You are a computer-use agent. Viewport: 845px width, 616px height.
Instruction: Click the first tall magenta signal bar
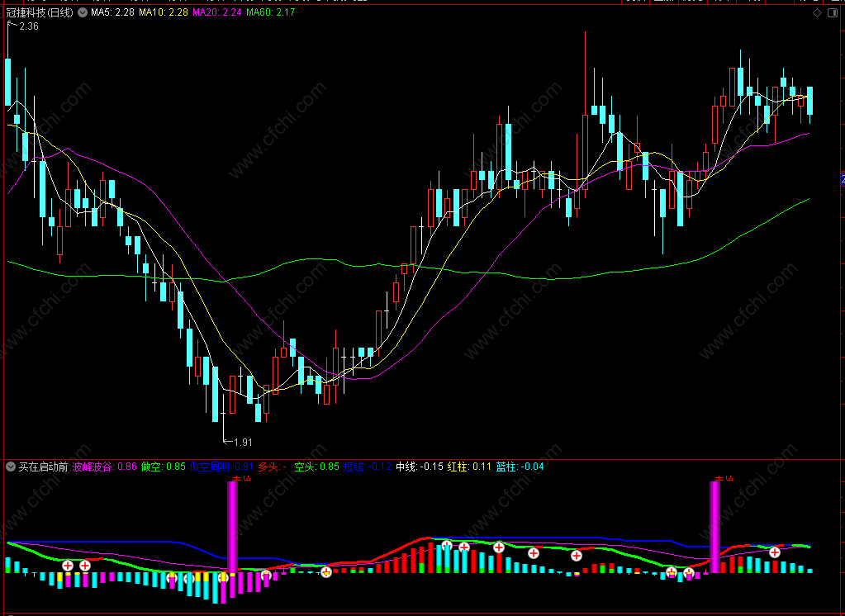pos(232,527)
